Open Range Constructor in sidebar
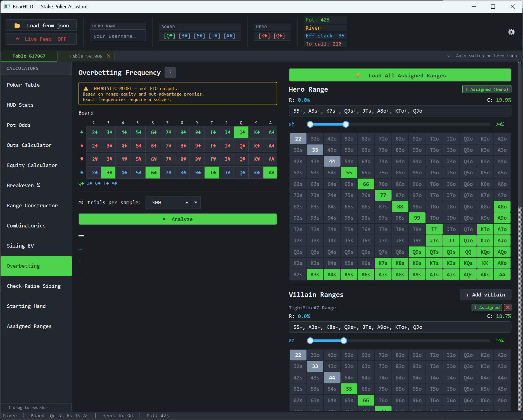This screenshot has height=420, width=523. tap(36, 205)
